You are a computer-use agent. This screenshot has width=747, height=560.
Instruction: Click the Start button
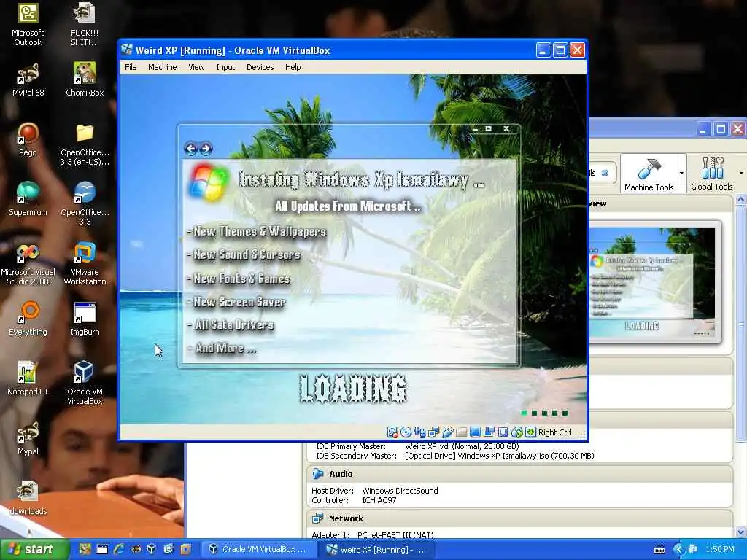click(x=34, y=549)
